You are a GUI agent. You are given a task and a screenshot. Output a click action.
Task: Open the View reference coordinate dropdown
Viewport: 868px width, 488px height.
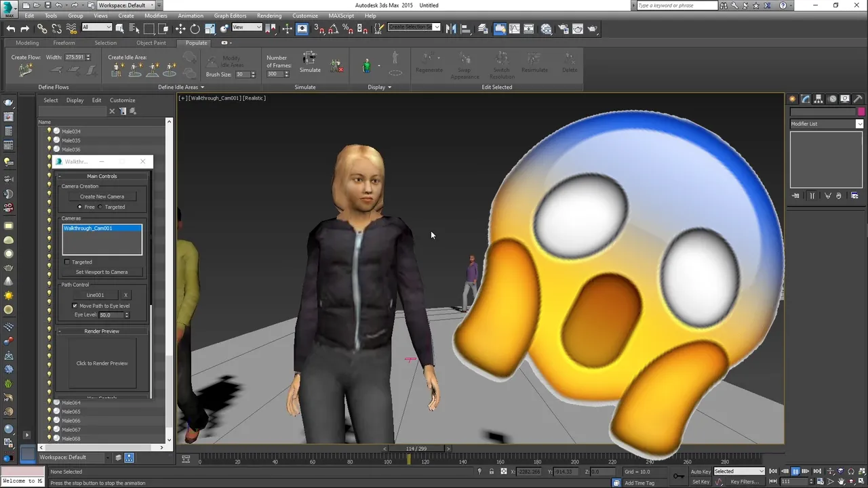point(247,27)
